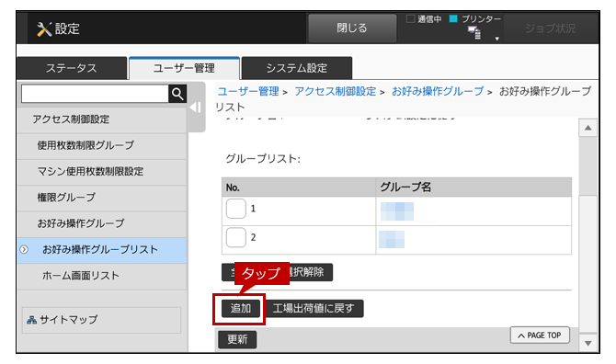Click the scrollbar up arrow
Screen dimensions: 616x364
point(587,128)
